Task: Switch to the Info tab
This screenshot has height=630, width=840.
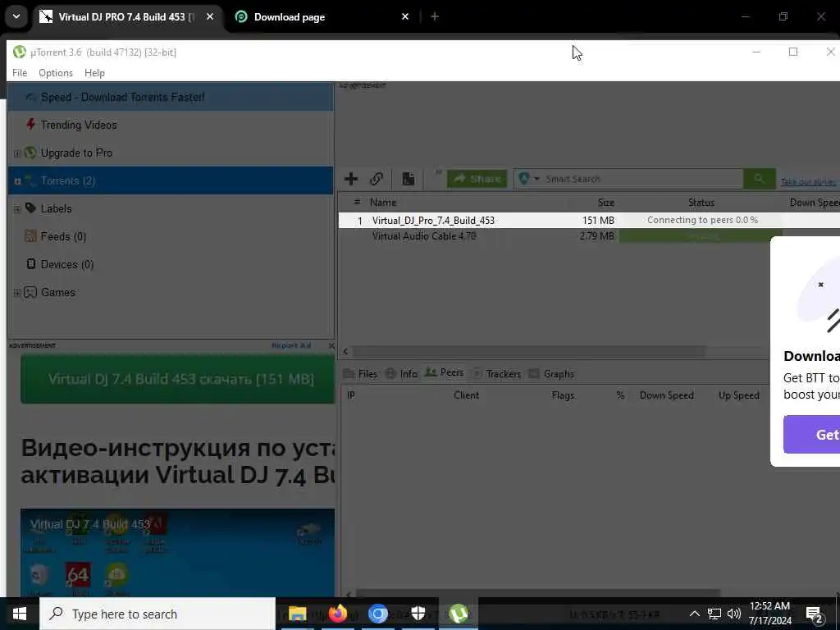Action: (x=401, y=374)
